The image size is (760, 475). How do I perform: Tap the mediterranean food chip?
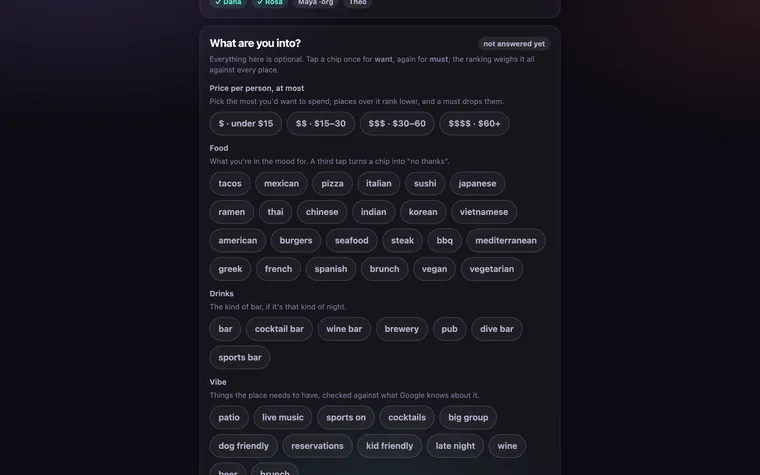506,241
